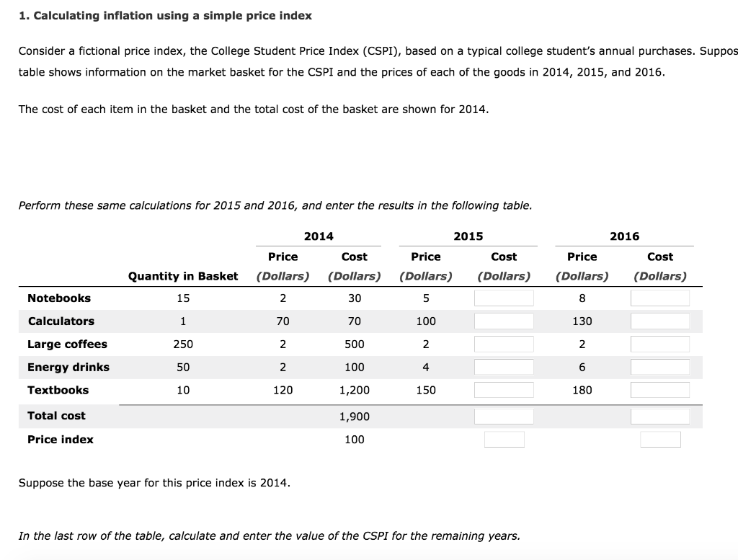Select the Textbooks row label
738x560 pixels.
tap(55, 390)
